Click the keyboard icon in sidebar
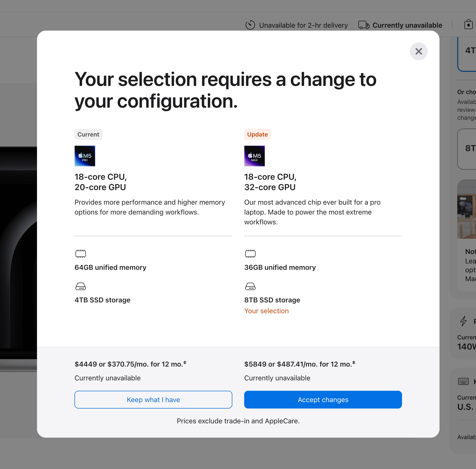This screenshot has height=469, width=476. (463, 381)
